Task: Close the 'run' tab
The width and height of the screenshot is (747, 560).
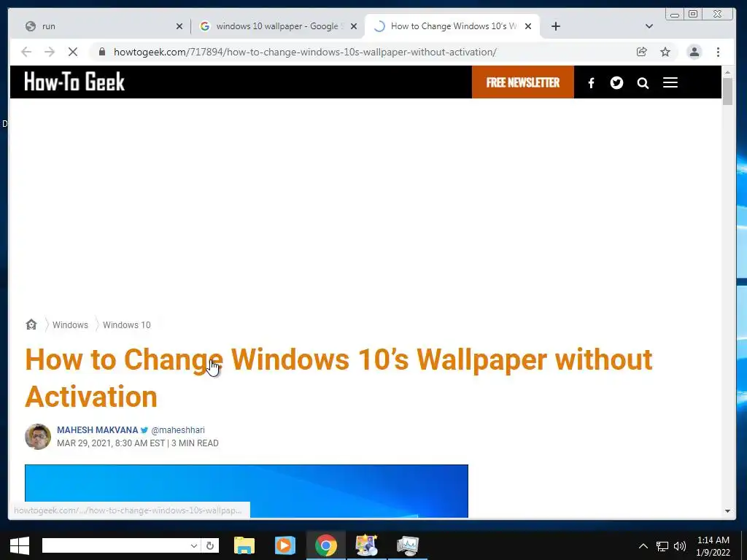Action: coord(179,26)
